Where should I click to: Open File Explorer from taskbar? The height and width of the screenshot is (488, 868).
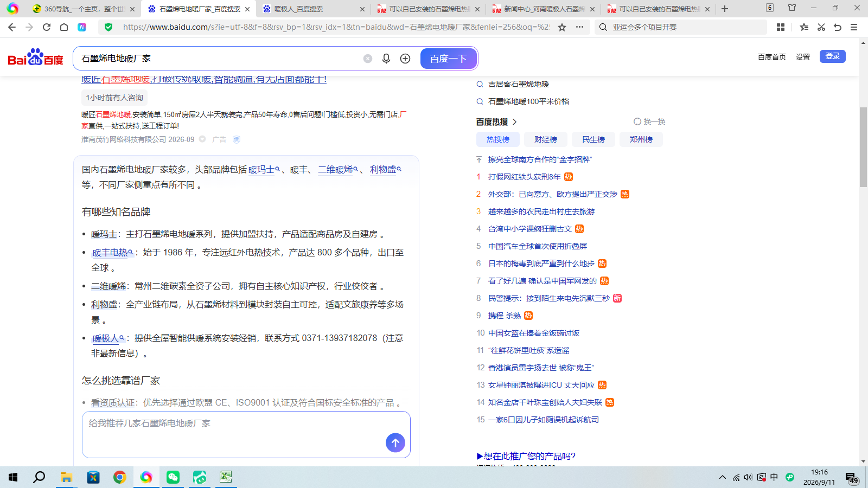click(66, 477)
